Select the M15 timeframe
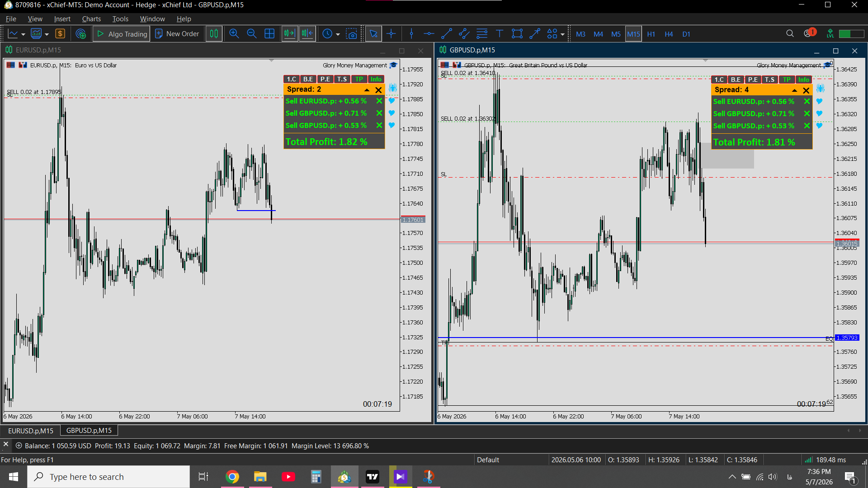868x488 pixels. 633,34
